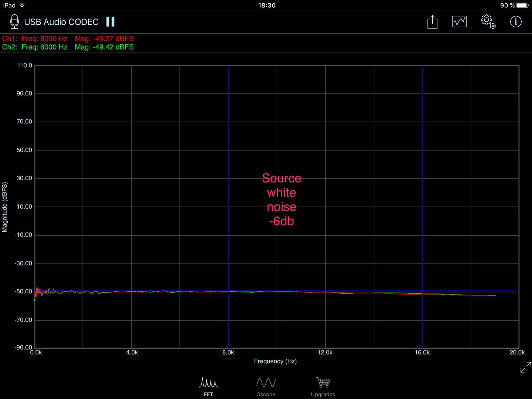Switch to the Oscope tab
532x399 pixels.
[x=266, y=387]
